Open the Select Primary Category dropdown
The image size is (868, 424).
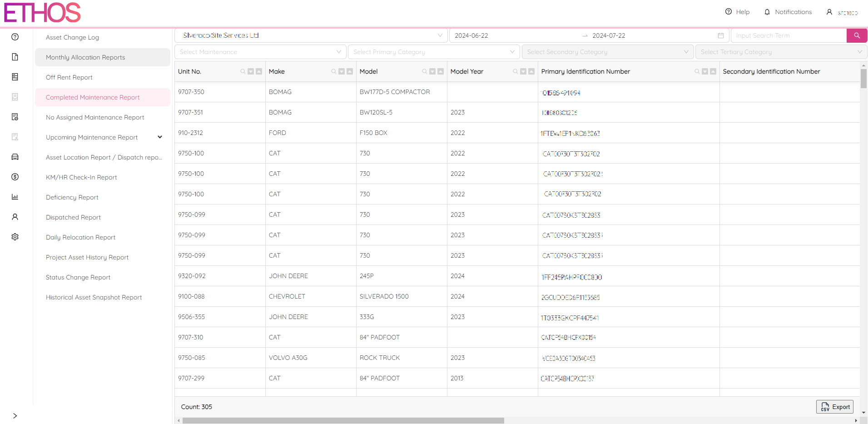click(433, 51)
